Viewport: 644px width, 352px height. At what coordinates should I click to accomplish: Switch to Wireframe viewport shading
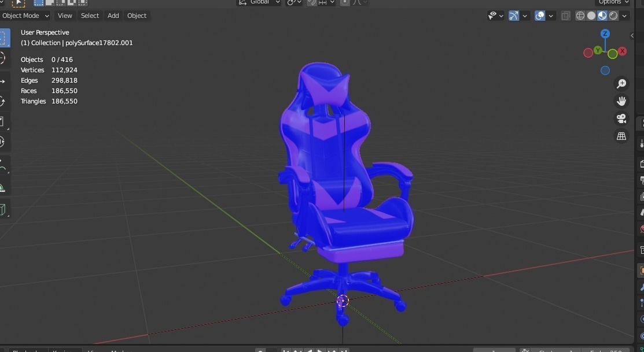(x=580, y=16)
